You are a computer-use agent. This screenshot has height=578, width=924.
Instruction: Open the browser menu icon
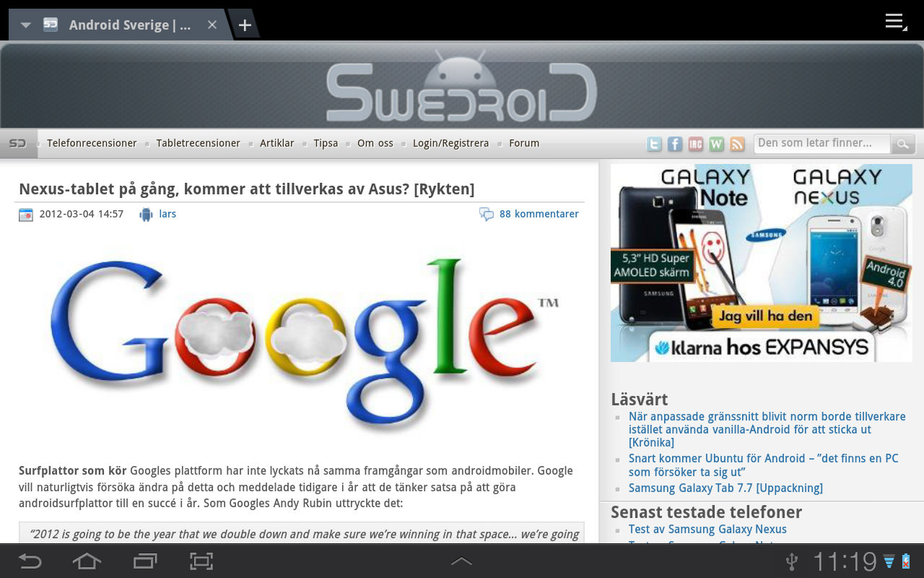(896, 22)
